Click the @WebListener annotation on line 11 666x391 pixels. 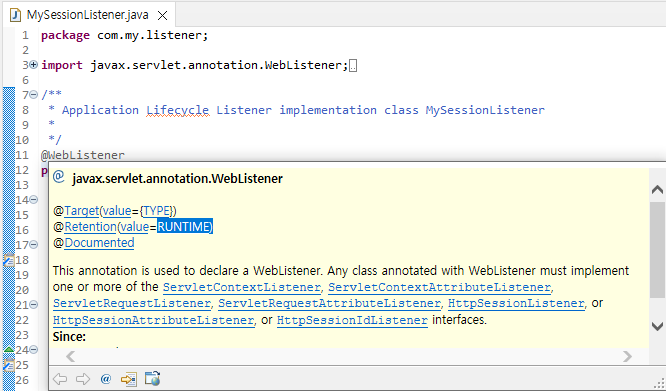click(x=83, y=155)
